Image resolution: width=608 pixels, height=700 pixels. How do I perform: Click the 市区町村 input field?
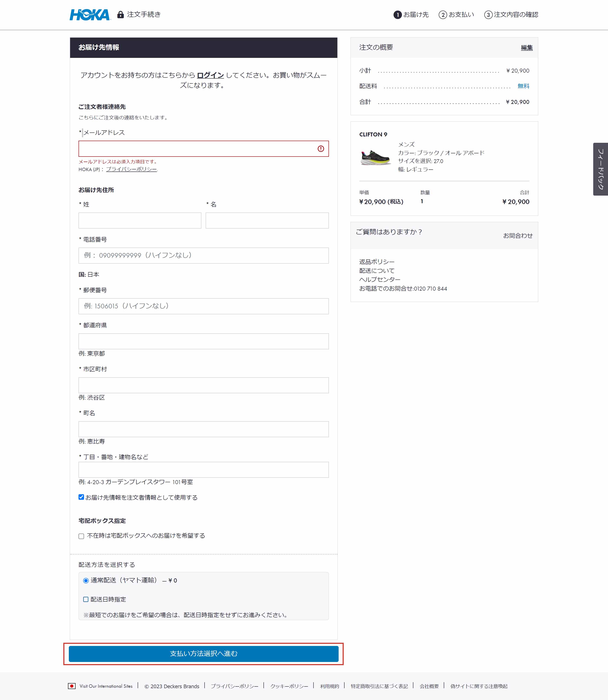coord(204,385)
